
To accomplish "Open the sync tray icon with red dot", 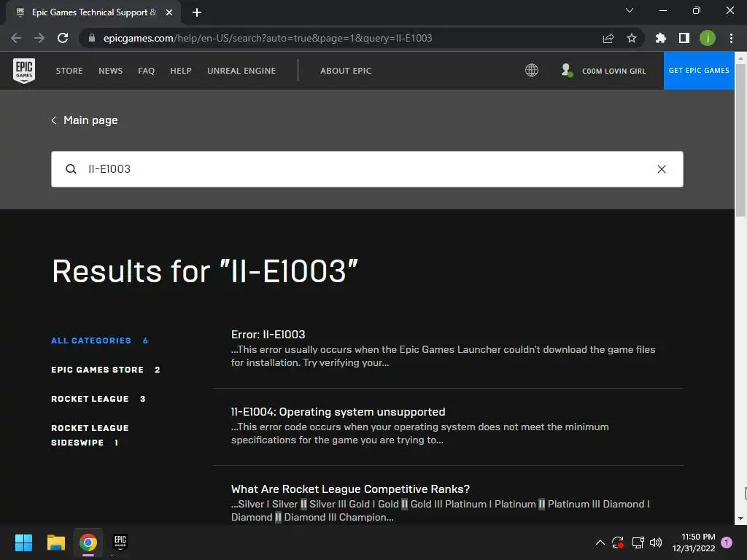I will point(618,542).
